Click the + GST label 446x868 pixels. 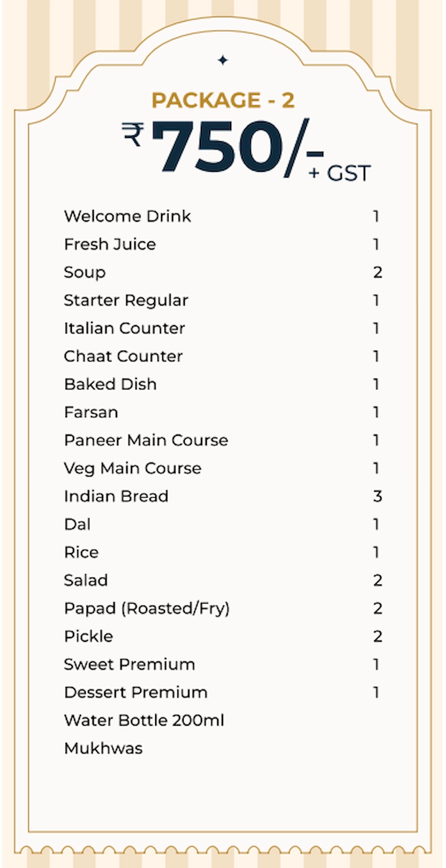tap(339, 173)
